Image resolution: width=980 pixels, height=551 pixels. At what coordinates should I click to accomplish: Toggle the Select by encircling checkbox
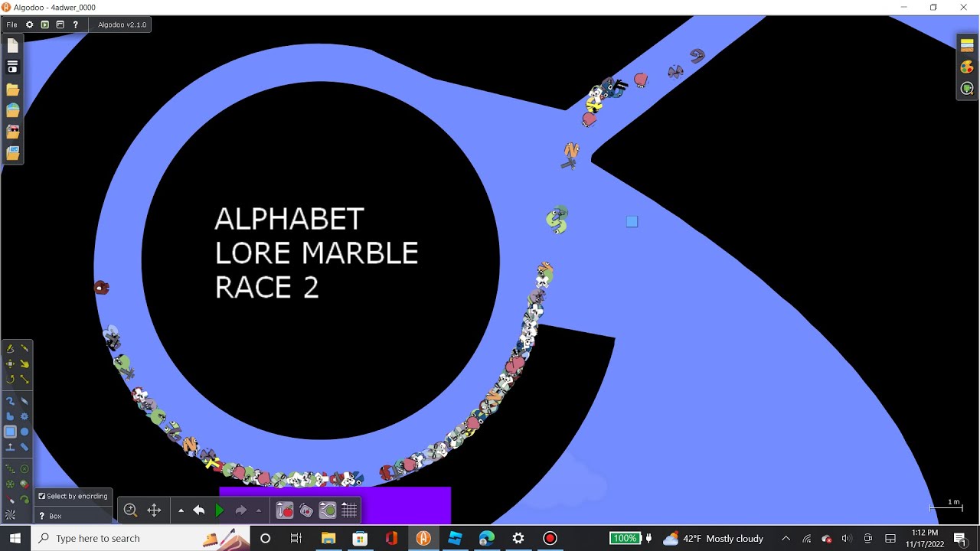tap(42, 496)
